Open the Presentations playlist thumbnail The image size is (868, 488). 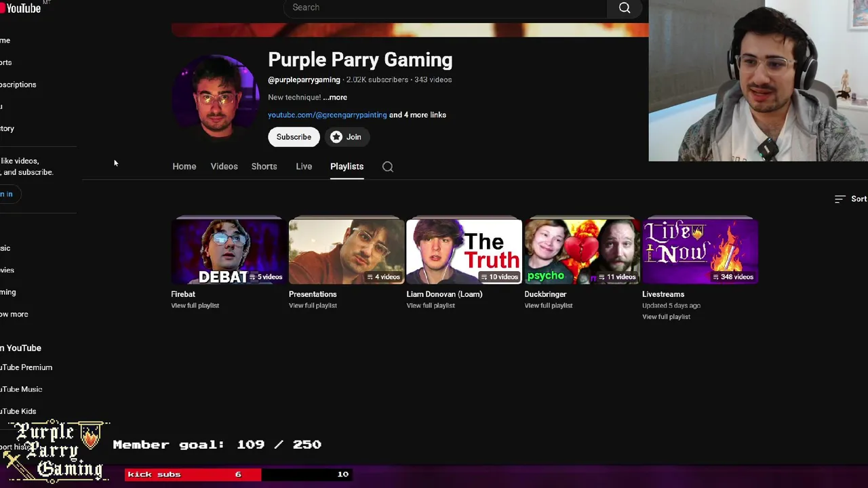pos(347,251)
